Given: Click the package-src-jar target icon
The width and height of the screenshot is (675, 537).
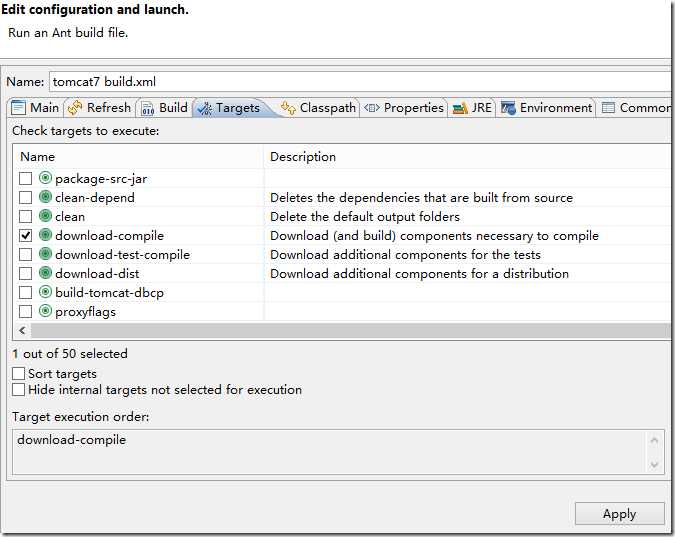Looking at the screenshot, I should [45, 177].
